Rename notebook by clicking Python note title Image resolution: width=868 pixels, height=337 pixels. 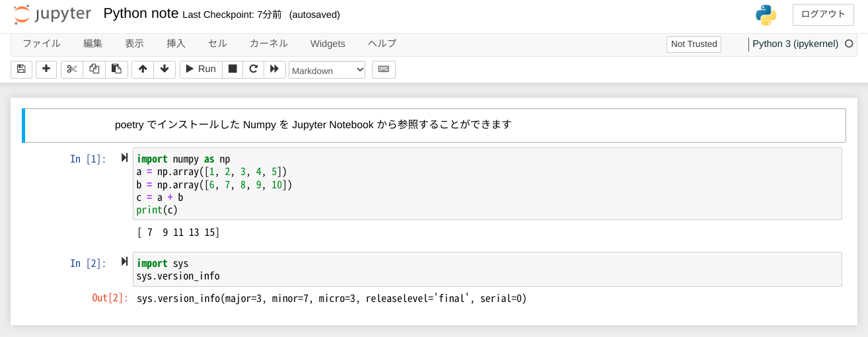click(141, 14)
